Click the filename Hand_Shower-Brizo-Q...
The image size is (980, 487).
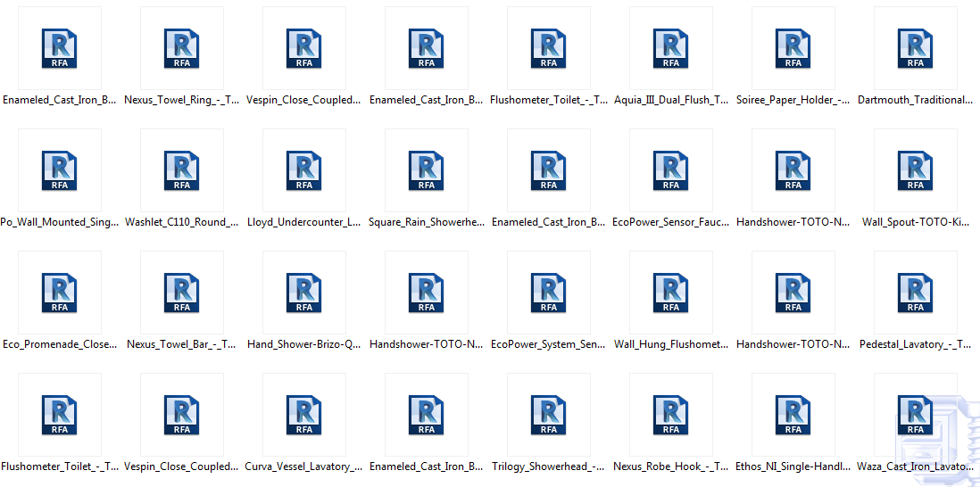(x=303, y=344)
